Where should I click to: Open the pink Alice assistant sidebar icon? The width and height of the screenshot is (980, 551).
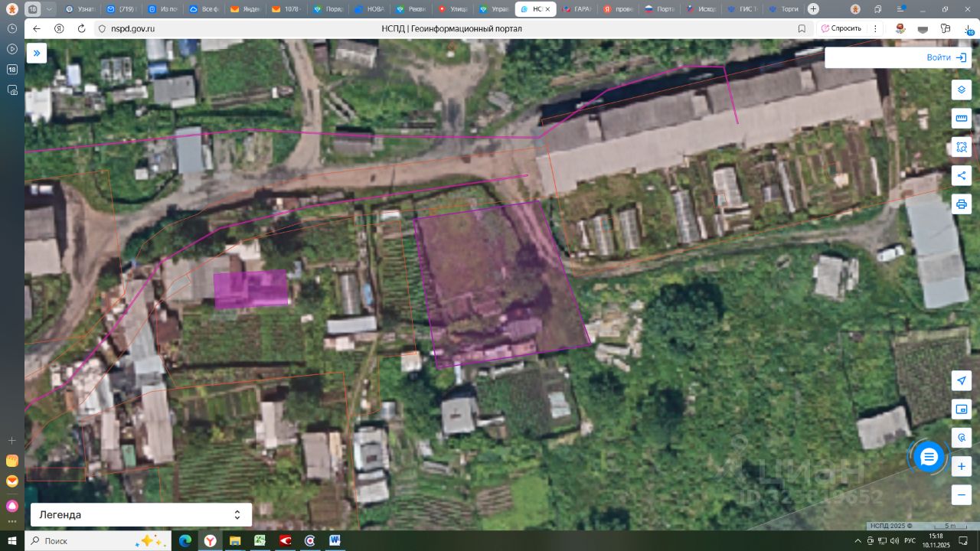coord(12,505)
